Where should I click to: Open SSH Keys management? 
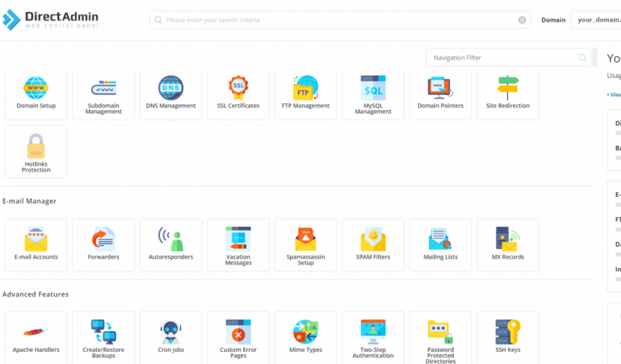click(x=508, y=337)
